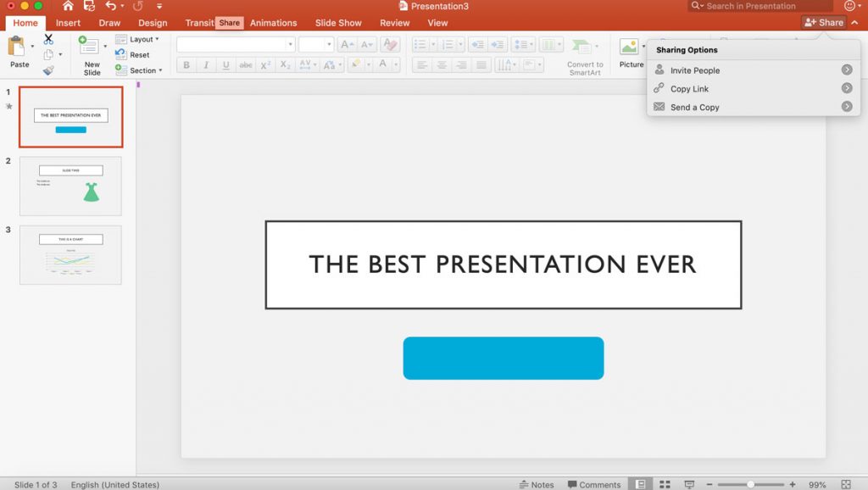Center align text
This screenshot has width=868, height=490.
tap(442, 65)
